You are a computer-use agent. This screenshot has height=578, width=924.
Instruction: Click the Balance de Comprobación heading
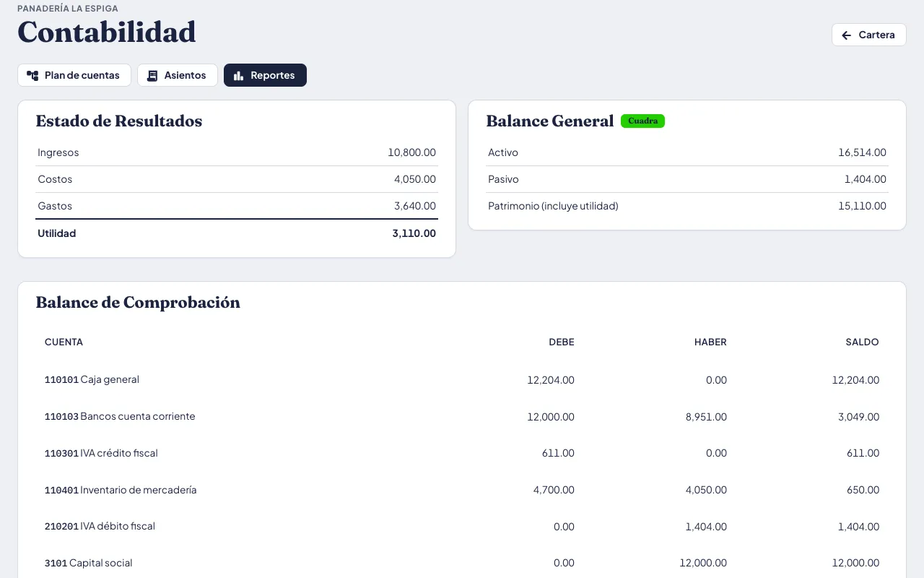(138, 303)
